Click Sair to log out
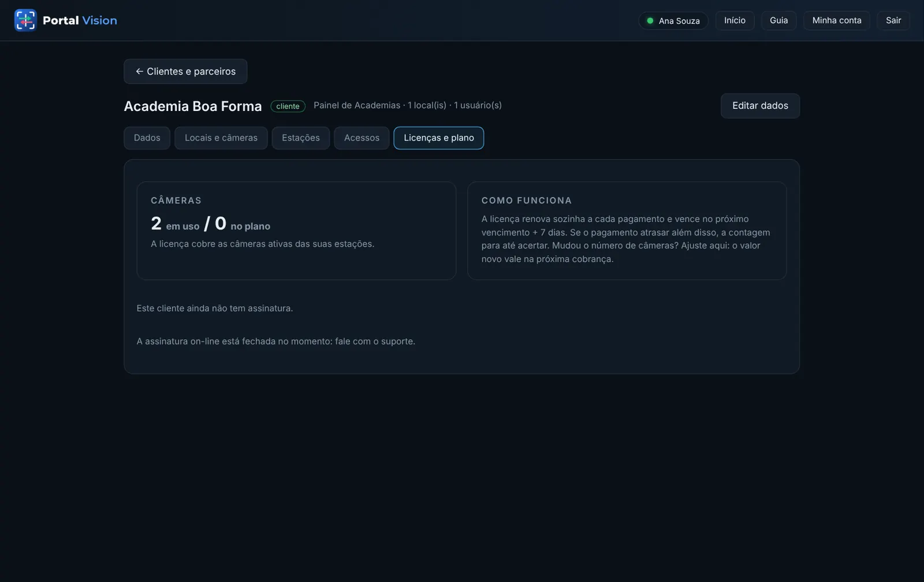 tap(893, 20)
